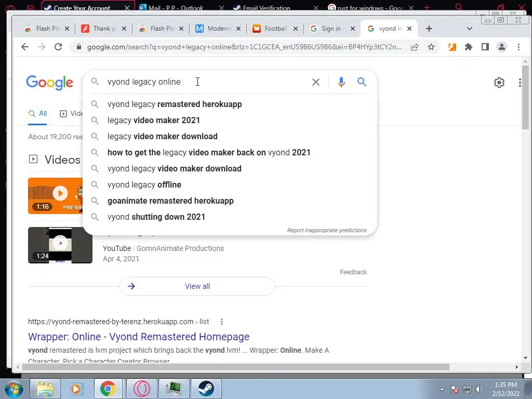Choose suggestion 'how to get the legacy video maker back'

[x=230, y=153]
